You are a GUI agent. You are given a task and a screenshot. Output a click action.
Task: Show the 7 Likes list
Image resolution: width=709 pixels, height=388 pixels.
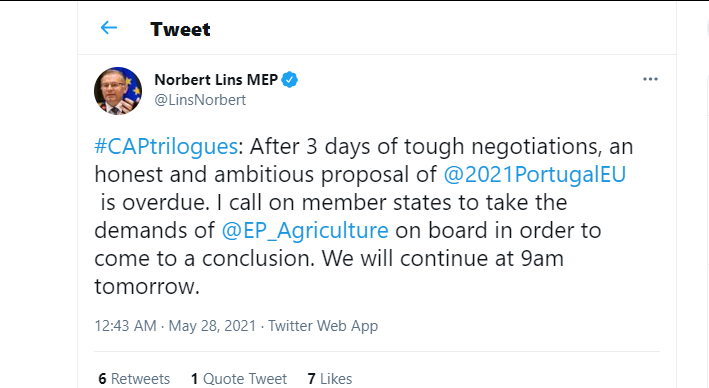tap(330, 379)
